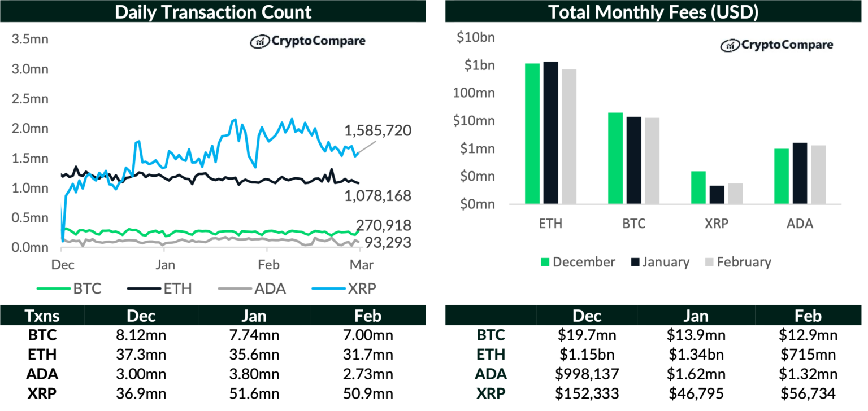The width and height of the screenshot is (868, 411).
Task: Click the CryptoCompare logo on the fees chart
Action: [776, 45]
